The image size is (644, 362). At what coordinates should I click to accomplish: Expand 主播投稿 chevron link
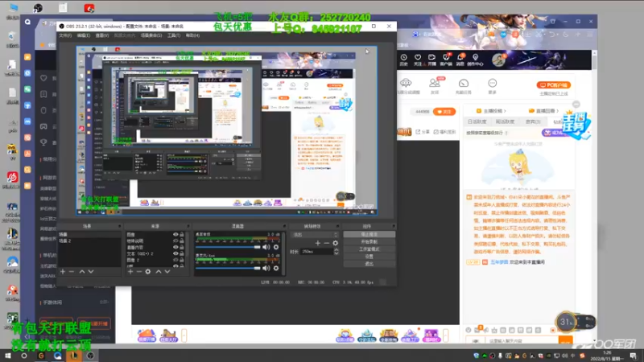(491, 111)
